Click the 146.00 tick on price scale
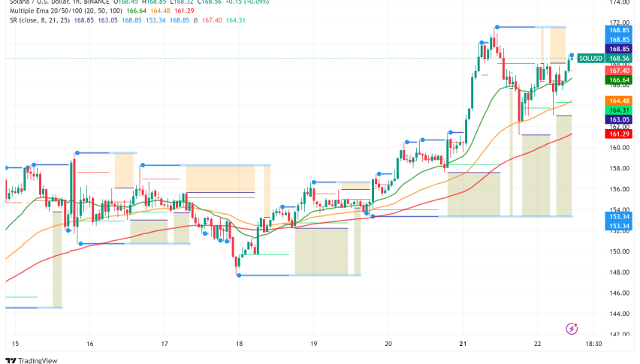The height and width of the screenshot is (364, 640). pos(619,293)
